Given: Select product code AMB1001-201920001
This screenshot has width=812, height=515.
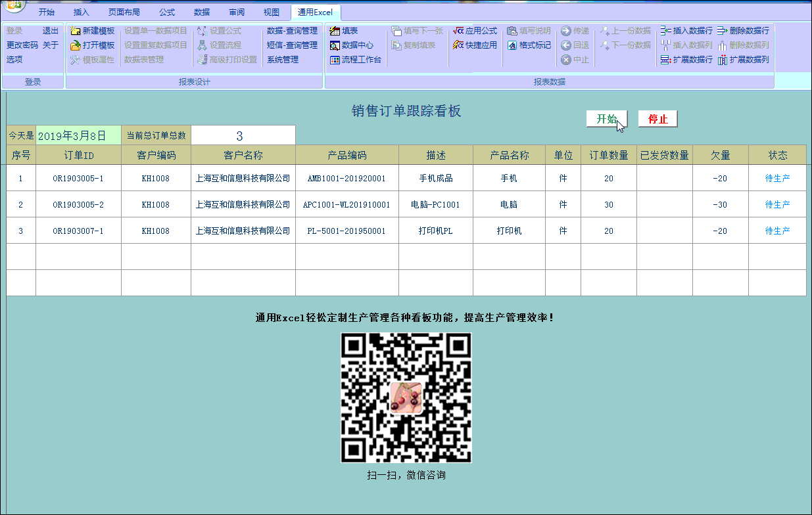Looking at the screenshot, I should (x=346, y=178).
